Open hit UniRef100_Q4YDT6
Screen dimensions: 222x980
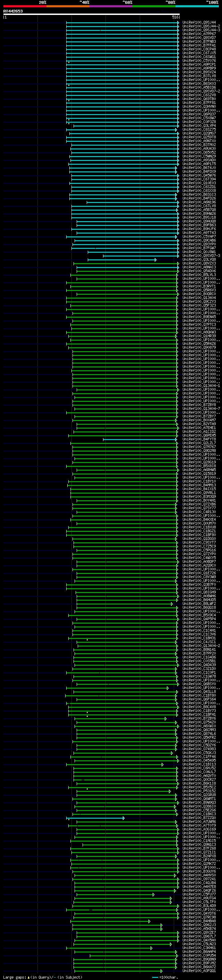[199, 913]
